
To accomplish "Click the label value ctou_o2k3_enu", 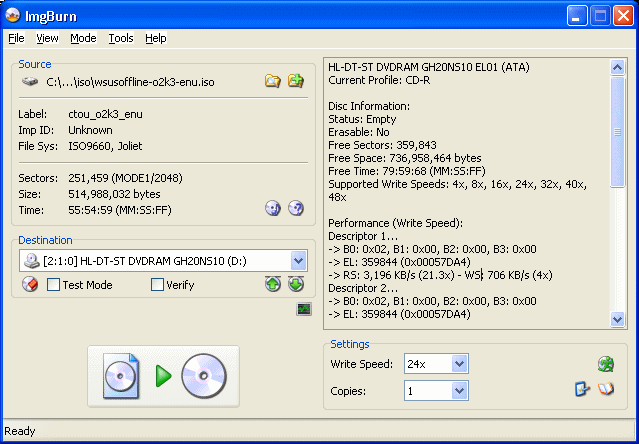I will (106, 114).
